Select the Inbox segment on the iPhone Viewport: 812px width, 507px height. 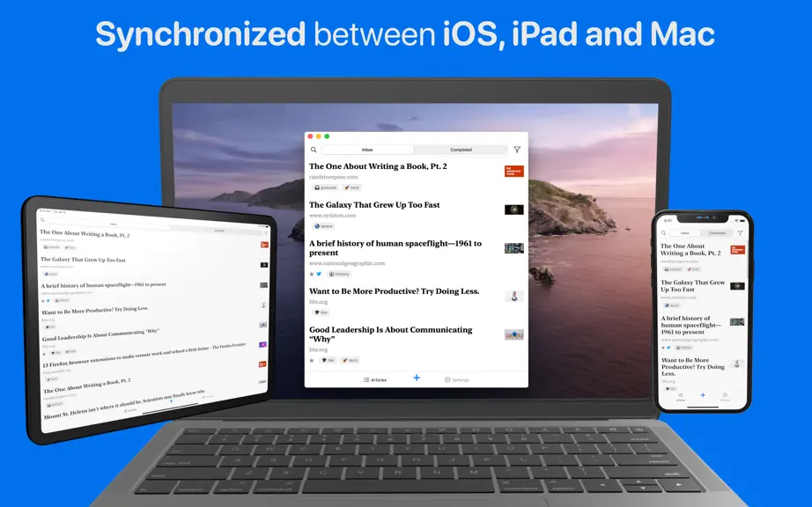(684, 232)
